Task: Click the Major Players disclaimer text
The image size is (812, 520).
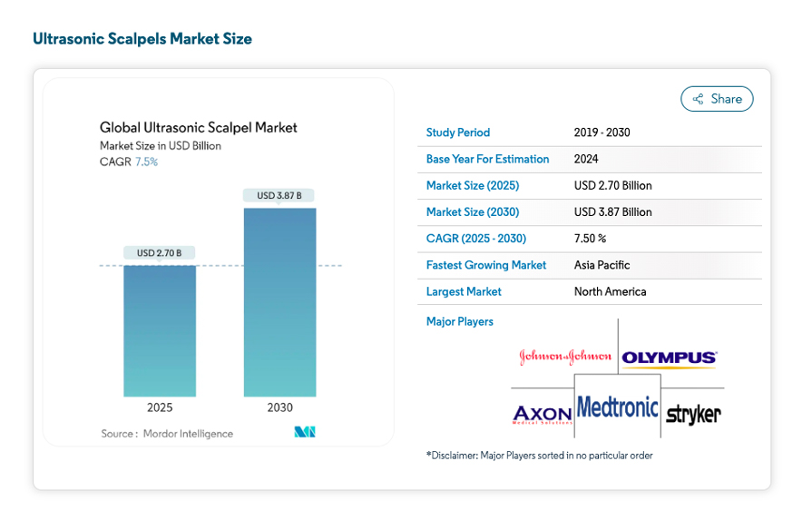Action: 539,456
